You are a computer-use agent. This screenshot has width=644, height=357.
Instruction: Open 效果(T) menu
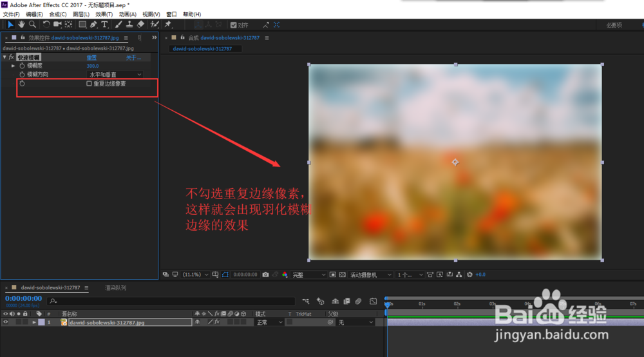point(104,14)
